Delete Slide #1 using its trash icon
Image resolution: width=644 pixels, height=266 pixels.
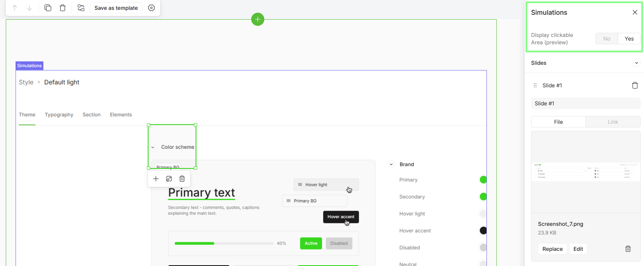635,85
